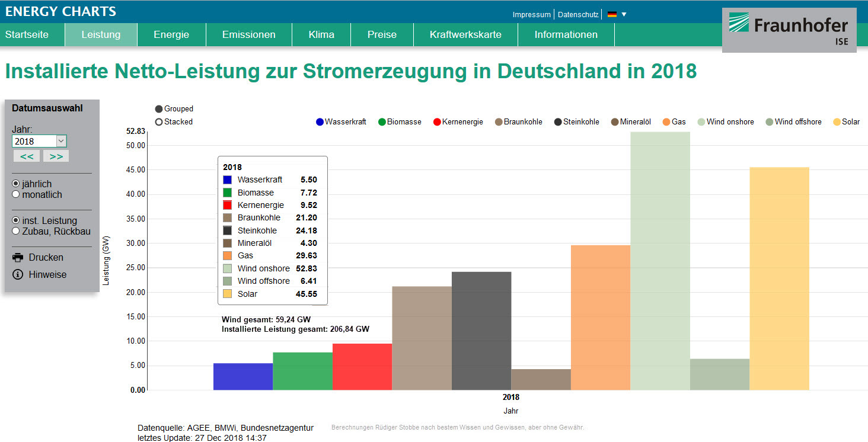
Task: Click the info icon beside Hinweise
Action: click(x=18, y=275)
